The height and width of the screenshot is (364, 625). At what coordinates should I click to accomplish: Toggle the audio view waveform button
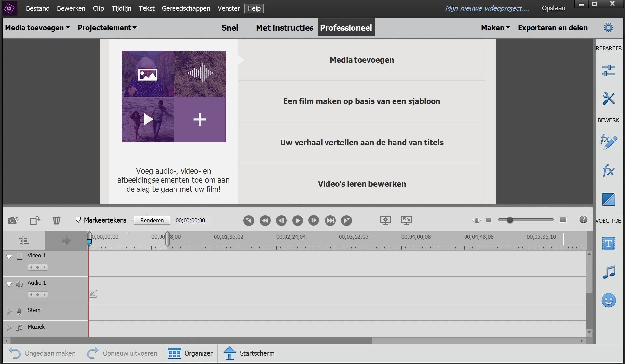(66, 241)
